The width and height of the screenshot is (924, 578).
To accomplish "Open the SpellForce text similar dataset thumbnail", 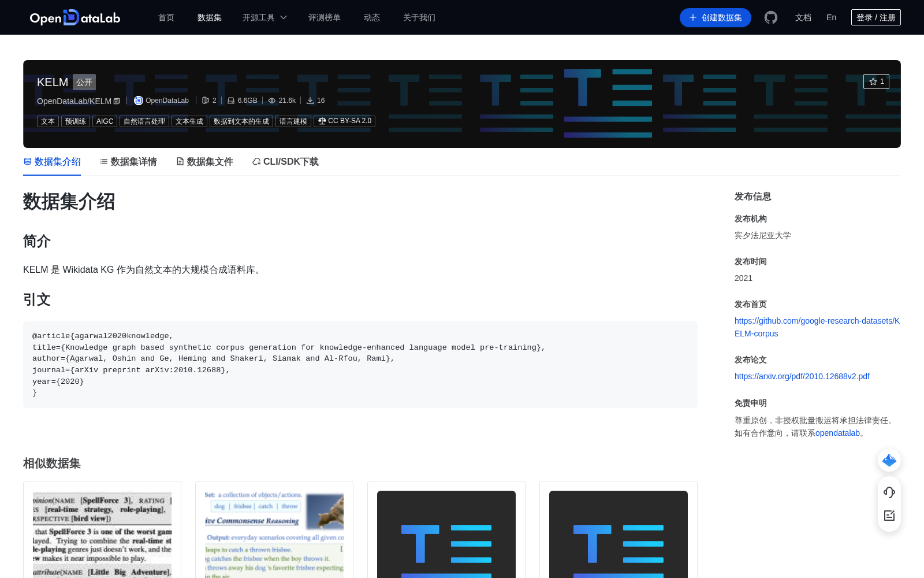I will coord(102,534).
